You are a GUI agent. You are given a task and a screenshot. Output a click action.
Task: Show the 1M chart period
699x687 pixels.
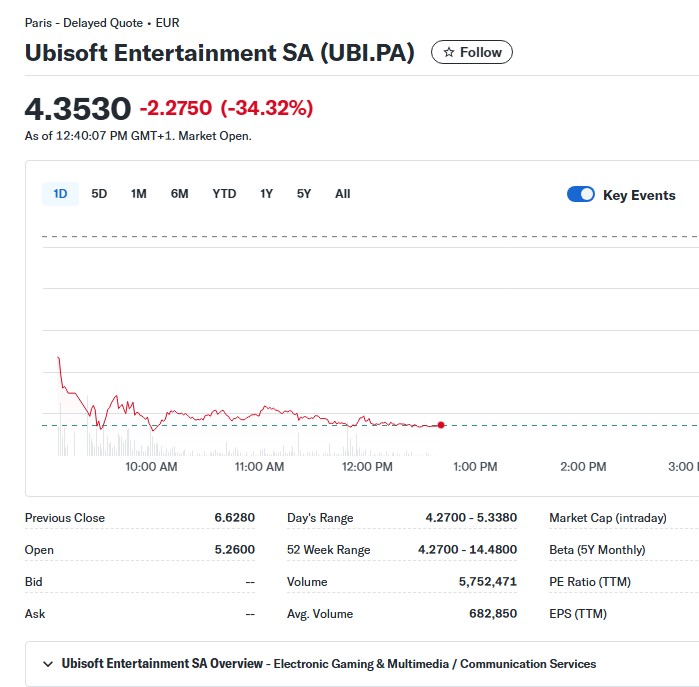point(138,194)
